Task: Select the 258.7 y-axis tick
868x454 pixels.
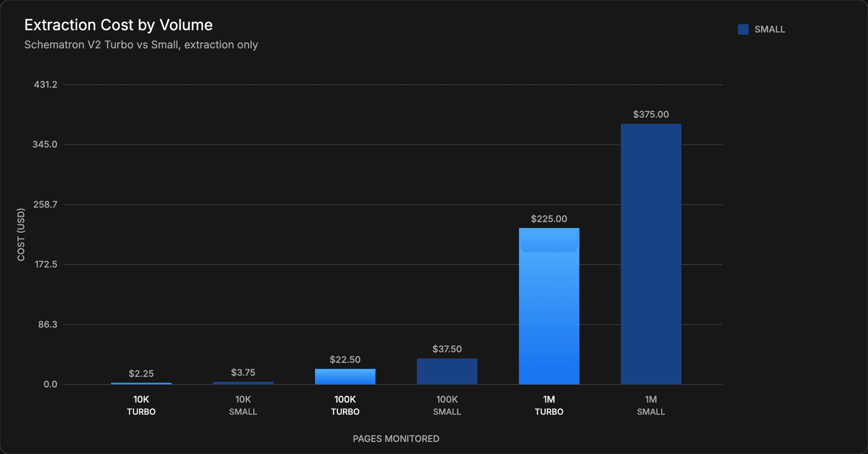Action: click(x=46, y=205)
